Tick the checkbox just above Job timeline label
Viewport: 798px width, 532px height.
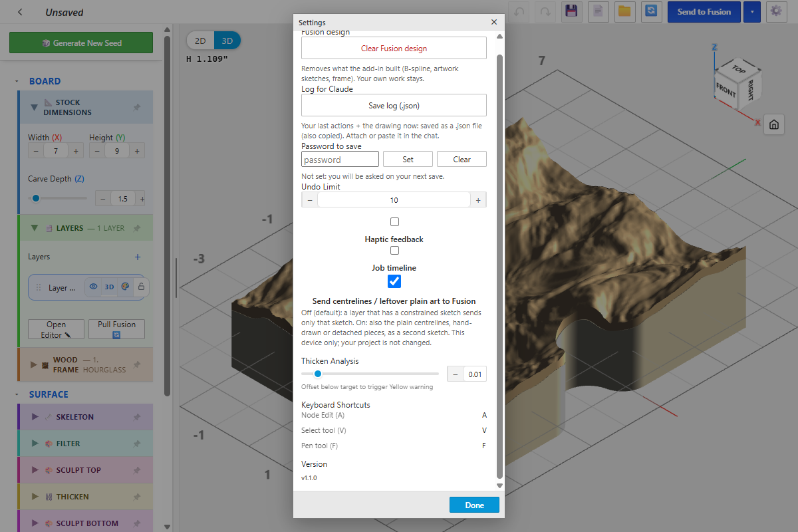394,251
